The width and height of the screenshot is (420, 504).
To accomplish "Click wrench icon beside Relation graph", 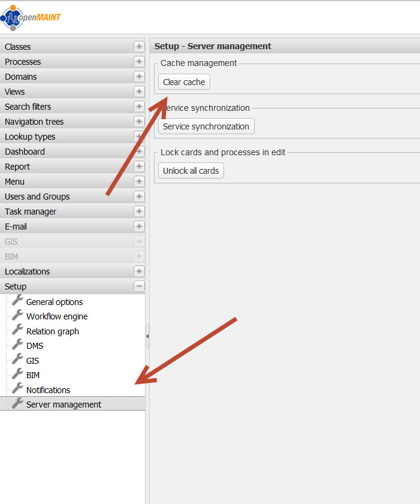I will 17,331.
